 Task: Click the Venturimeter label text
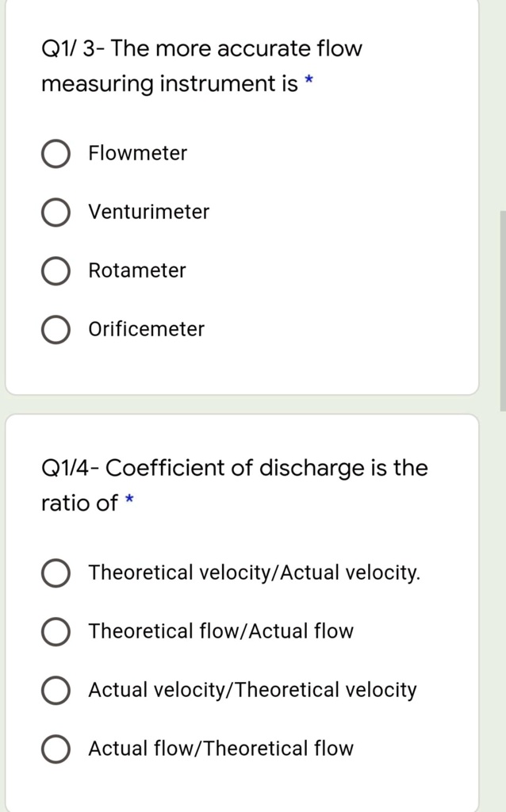click(x=149, y=213)
